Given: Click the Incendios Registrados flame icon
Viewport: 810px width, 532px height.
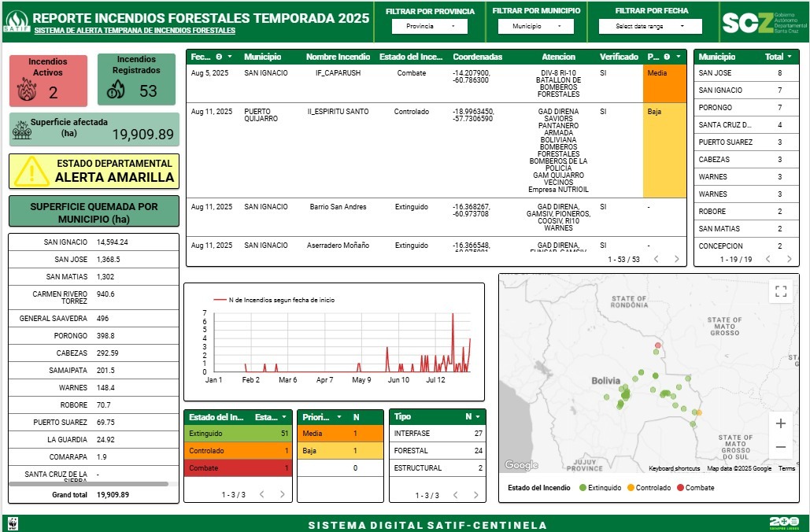Looking at the screenshot, I should 116,90.
